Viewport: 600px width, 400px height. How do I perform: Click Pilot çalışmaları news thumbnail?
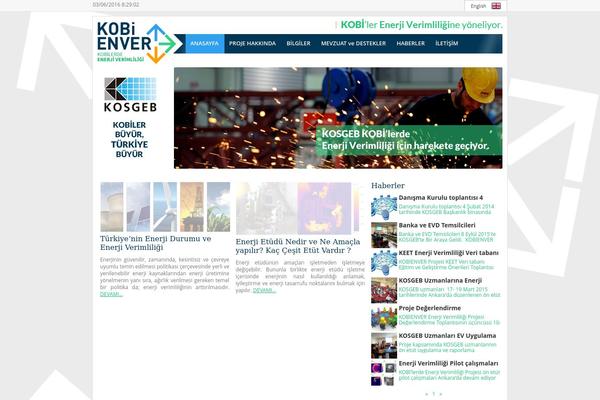(384, 373)
